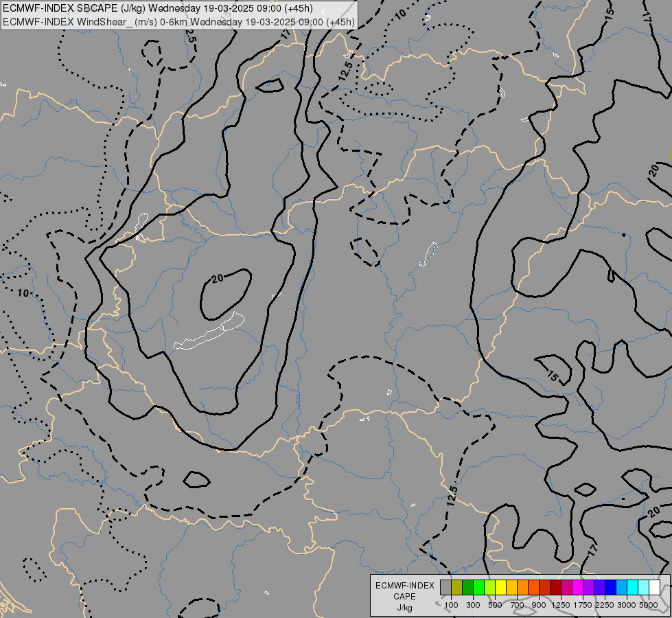Select the pure yellow legend swatch
Viewport: 672px width, 618px height.
tap(500, 588)
